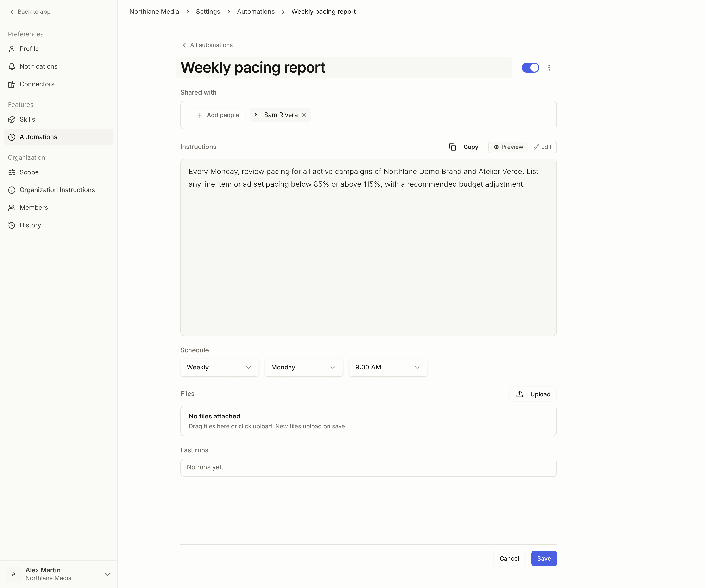
Task: Switch instructions to Preview mode
Action: tap(508, 147)
